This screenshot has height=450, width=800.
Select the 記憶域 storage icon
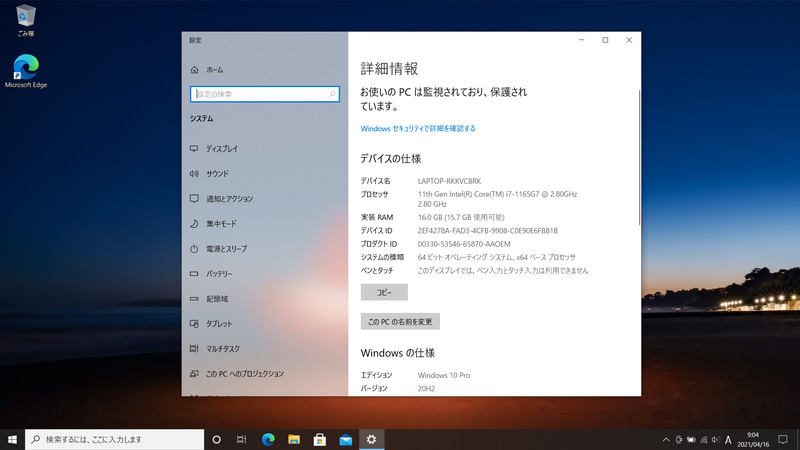point(194,298)
